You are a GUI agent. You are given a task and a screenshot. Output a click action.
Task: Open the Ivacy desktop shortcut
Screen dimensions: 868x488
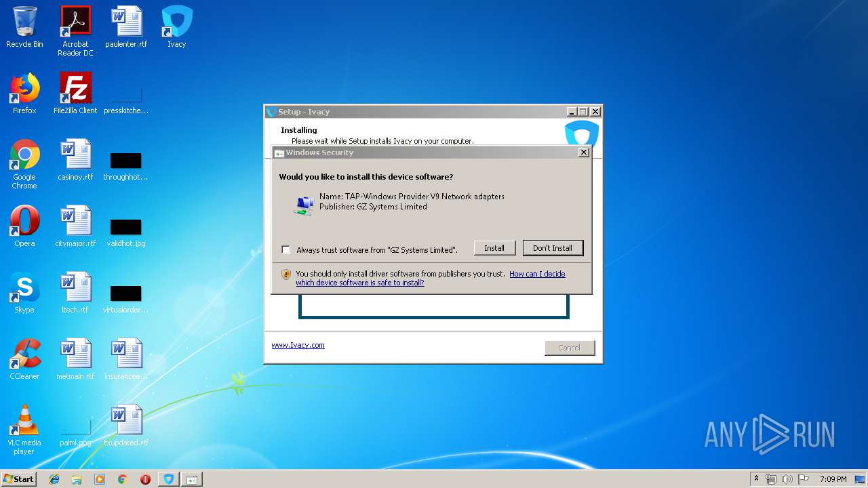point(177,27)
